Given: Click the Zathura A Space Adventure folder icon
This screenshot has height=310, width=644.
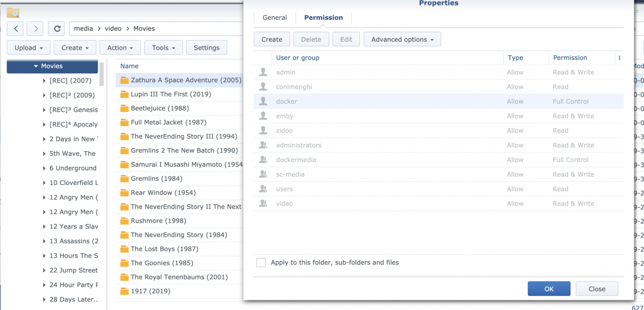Looking at the screenshot, I should (125, 80).
